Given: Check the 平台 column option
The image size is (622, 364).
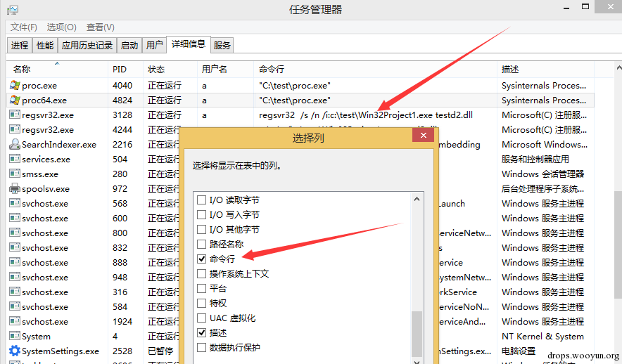Looking at the screenshot, I should click(201, 288).
